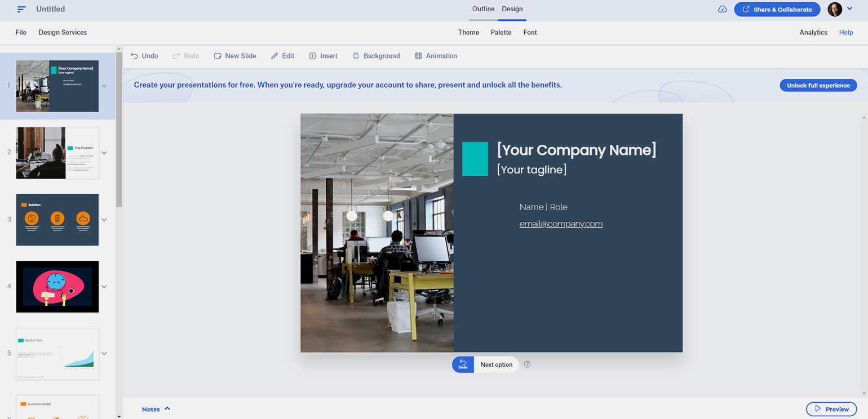Add a New Slide from the toolbar
Image resolution: width=868 pixels, height=419 pixels.
(235, 56)
